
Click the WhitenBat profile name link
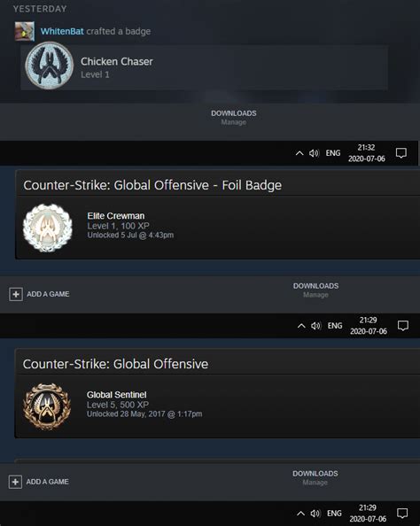[x=62, y=31]
